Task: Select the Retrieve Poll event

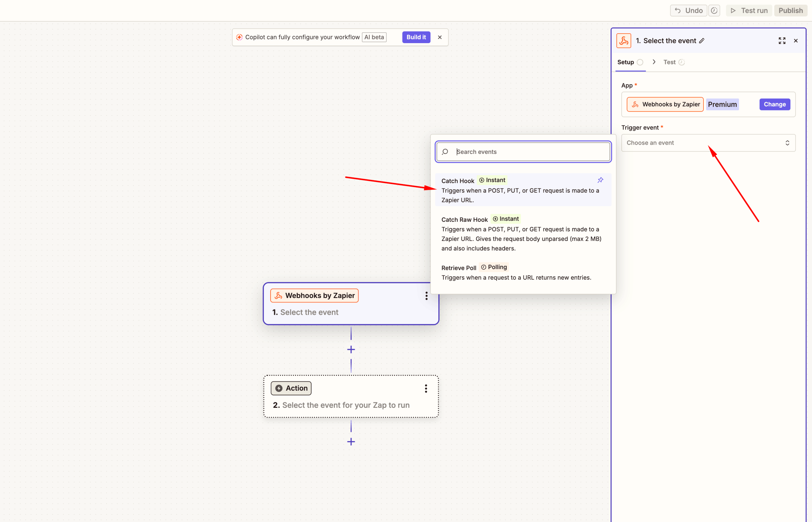Action: coord(523,272)
